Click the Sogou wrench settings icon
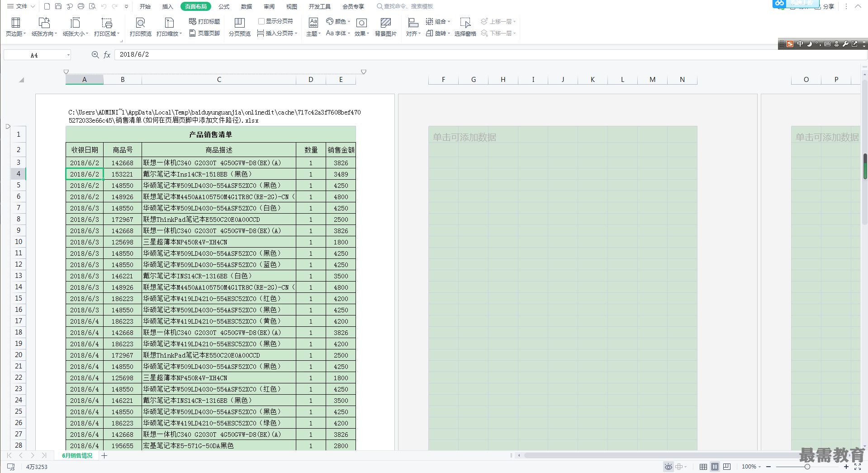The height and width of the screenshot is (473, 868). (x=845, y=44)
